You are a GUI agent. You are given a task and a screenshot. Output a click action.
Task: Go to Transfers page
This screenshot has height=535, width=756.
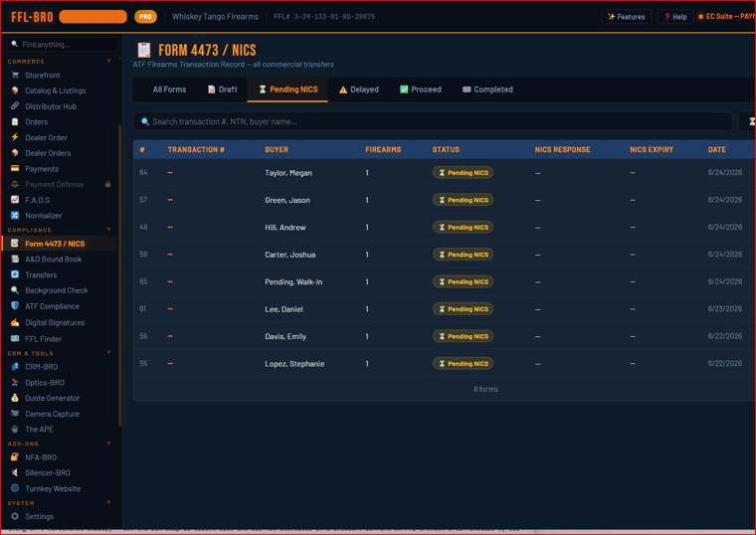(x=41, y=275)
